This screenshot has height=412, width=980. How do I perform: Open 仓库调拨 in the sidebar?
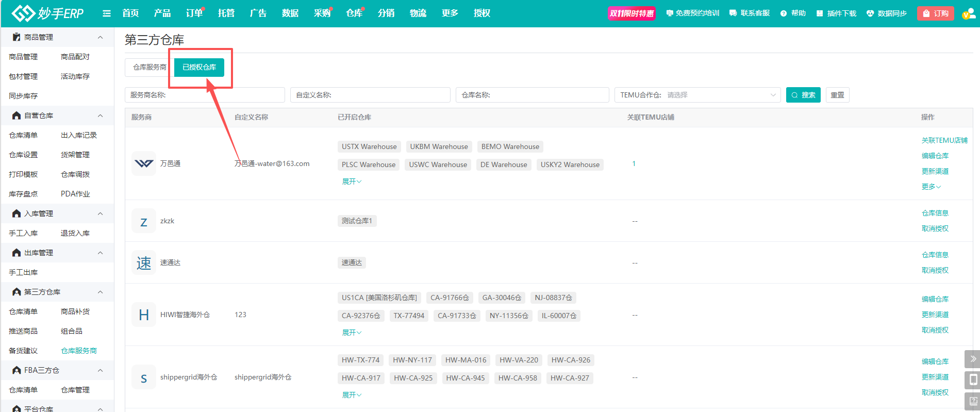coord(75,174)
